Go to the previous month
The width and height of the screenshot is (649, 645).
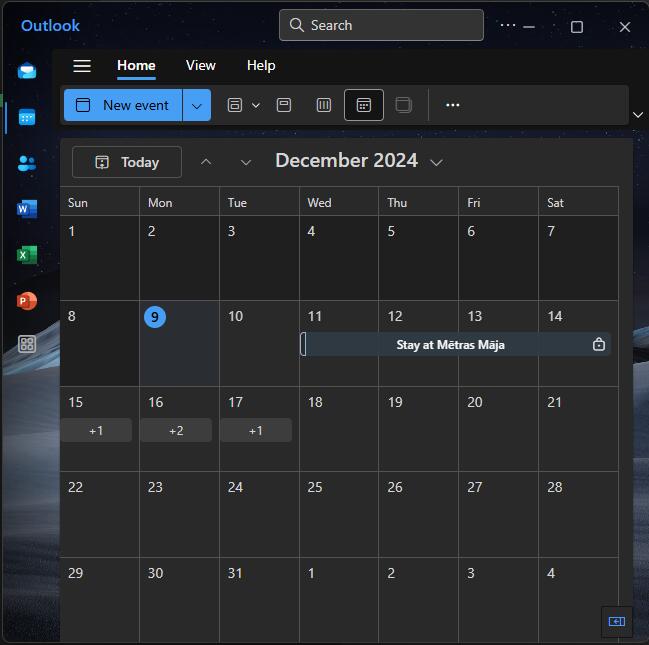click(206, 162)
